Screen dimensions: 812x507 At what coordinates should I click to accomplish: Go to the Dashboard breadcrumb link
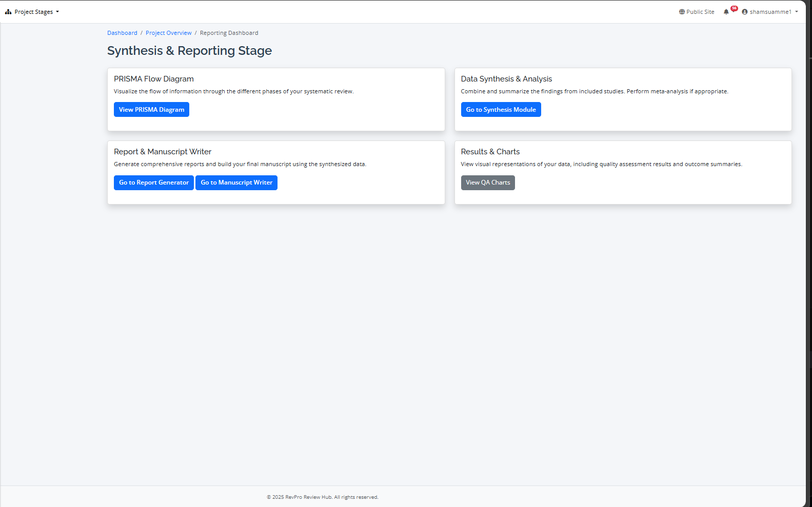click(x=122, y=33)
